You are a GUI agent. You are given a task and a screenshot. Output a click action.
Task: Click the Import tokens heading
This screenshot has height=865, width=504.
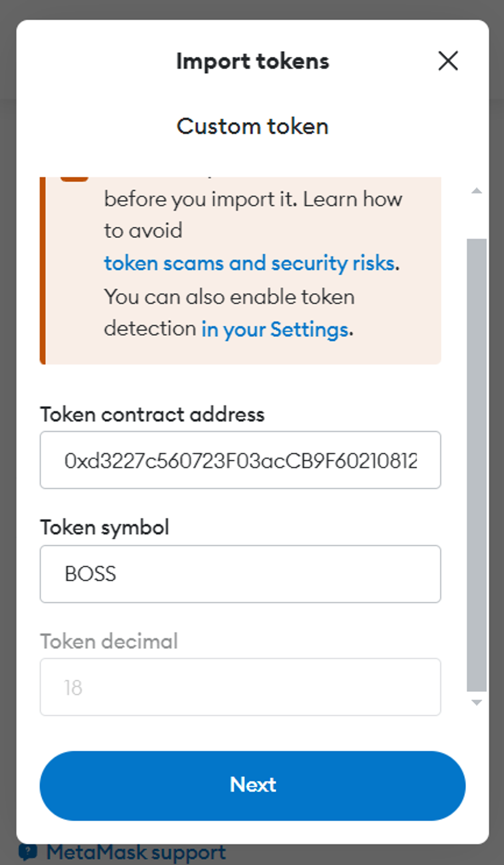pos(253,61)
